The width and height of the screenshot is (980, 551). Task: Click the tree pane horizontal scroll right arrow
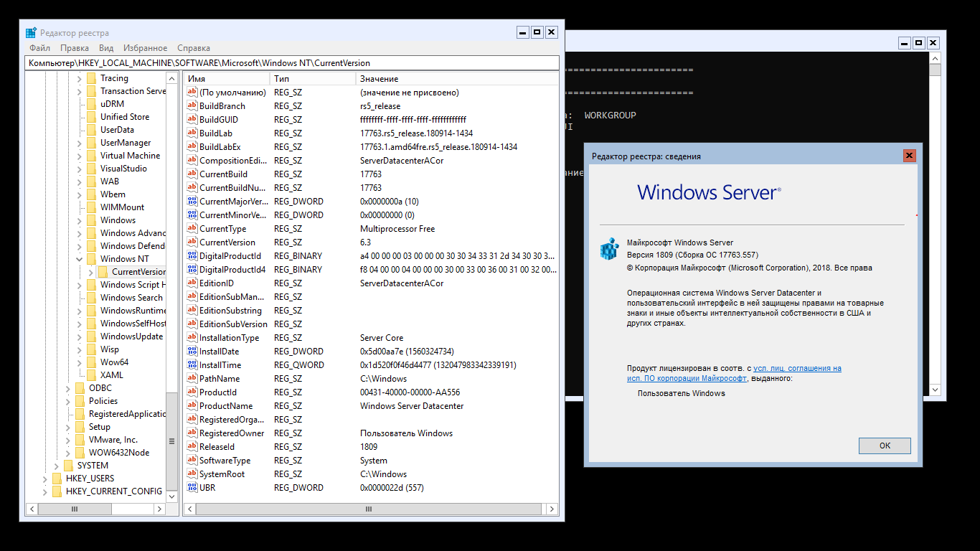[x=160, y=509]
